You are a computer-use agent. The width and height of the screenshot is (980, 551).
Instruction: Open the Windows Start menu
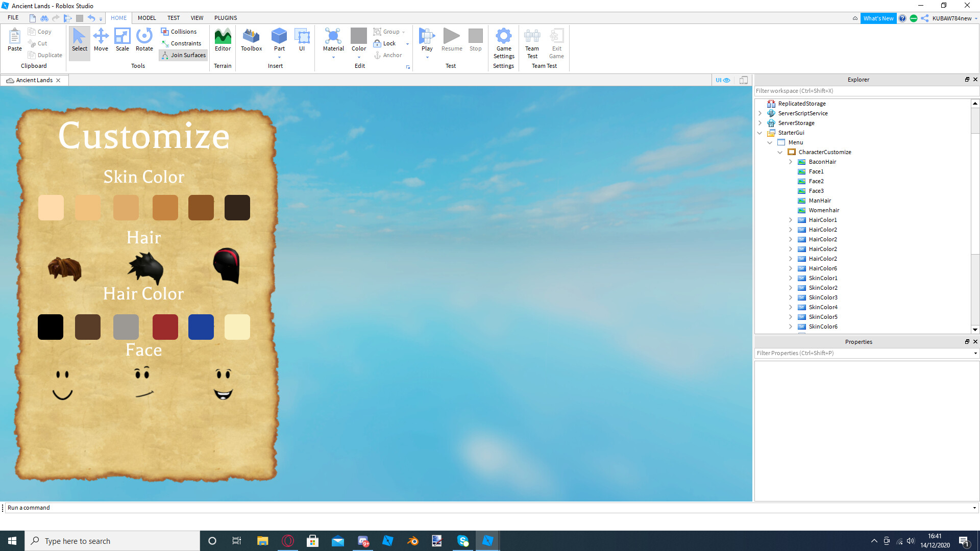[x=12, y=541]
